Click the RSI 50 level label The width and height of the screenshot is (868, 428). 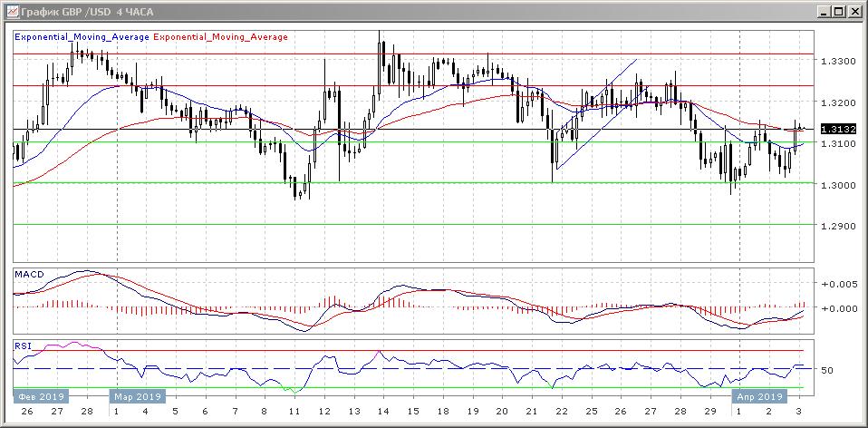(826, 370)
